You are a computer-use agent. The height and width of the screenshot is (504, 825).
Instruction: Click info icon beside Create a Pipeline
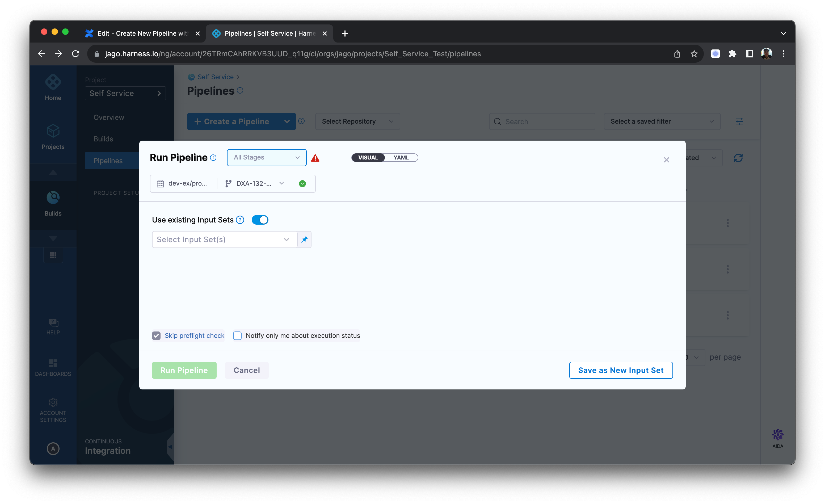pyautogui.click(x=301, y=121)
